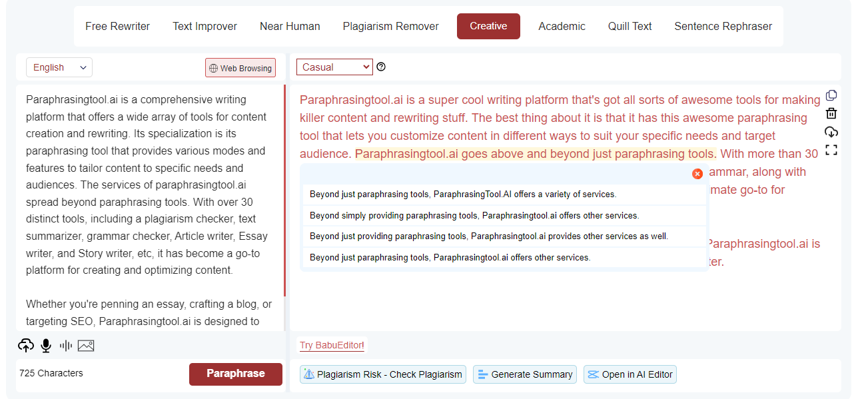
Task: Click the 725 Characters counter
Action: [51, 373]
